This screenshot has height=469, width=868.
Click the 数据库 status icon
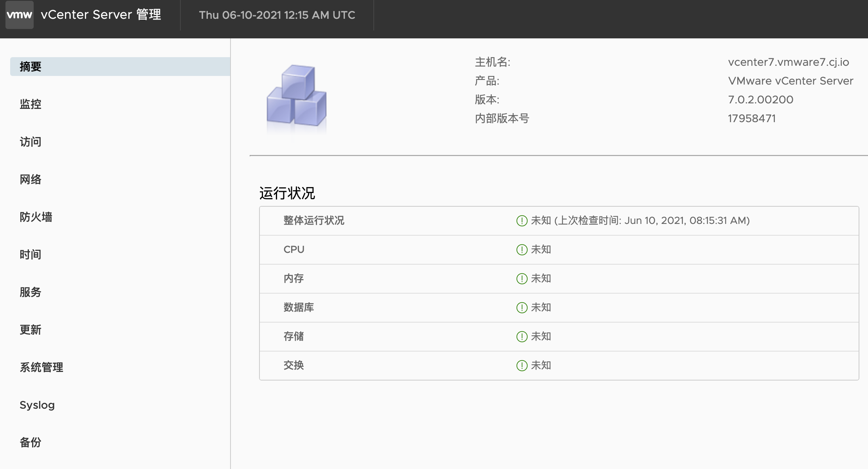522,308
